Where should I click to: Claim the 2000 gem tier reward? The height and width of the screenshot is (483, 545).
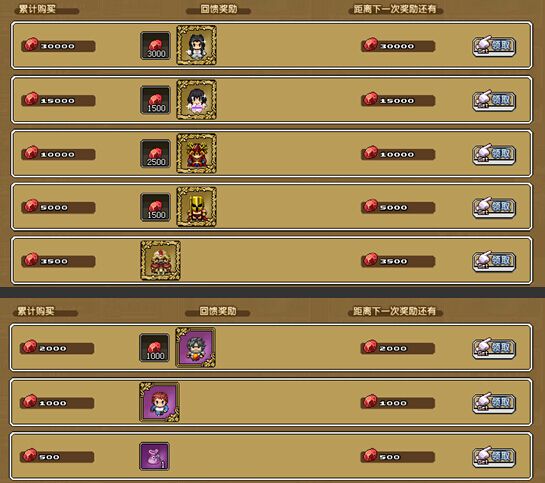pos(494,348)
